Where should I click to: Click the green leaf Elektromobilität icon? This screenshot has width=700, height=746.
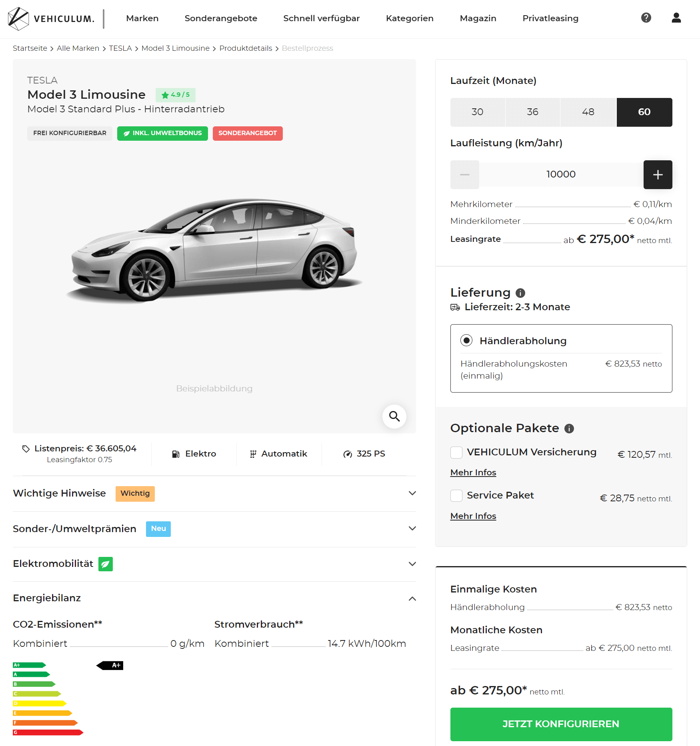click(x=106, y=564)
